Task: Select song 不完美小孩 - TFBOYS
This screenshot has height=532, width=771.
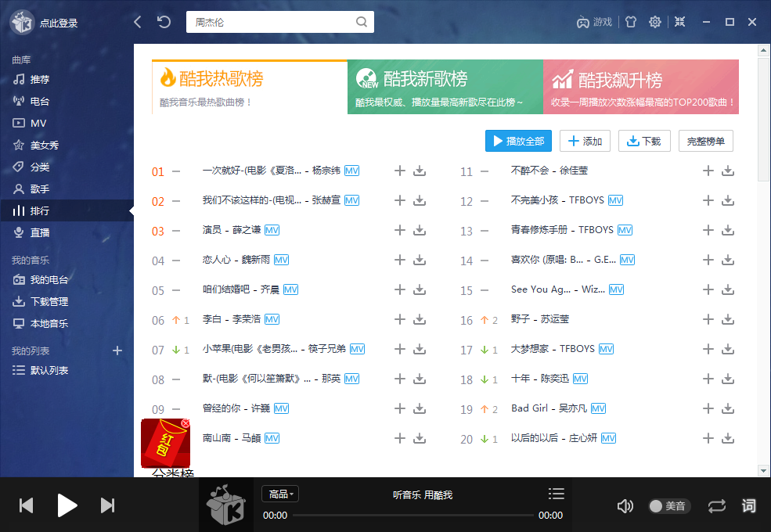Action: 557,200
